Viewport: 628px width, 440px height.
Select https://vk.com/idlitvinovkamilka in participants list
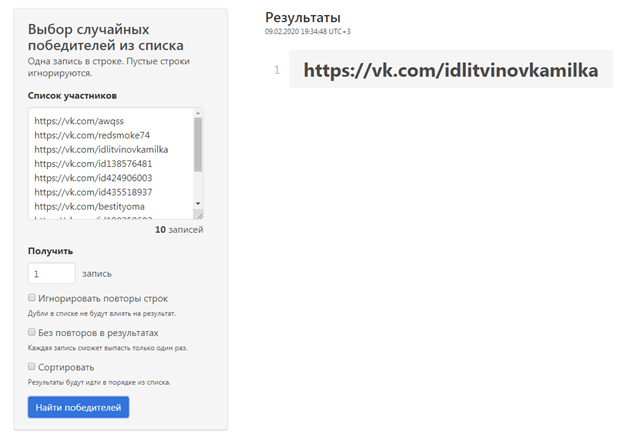coord(101,150)
